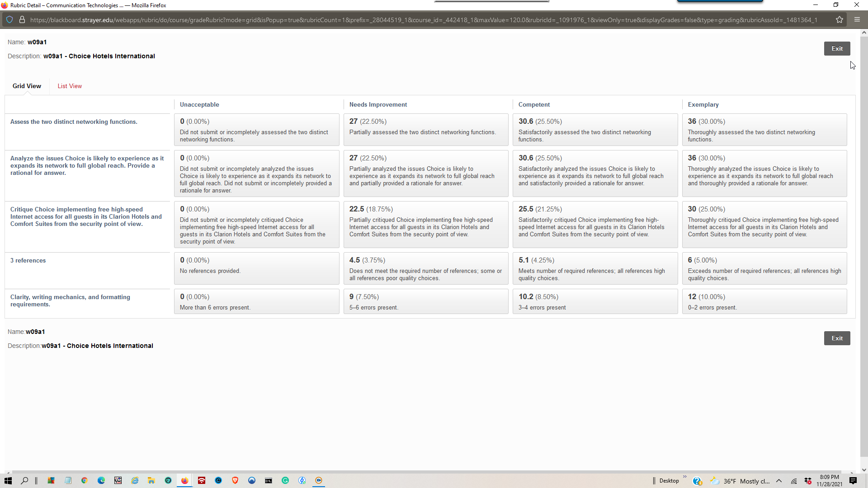Open File Explorer from the taskbar
Image resolution: width=868 pixels, height=488 pixels.
151,481
